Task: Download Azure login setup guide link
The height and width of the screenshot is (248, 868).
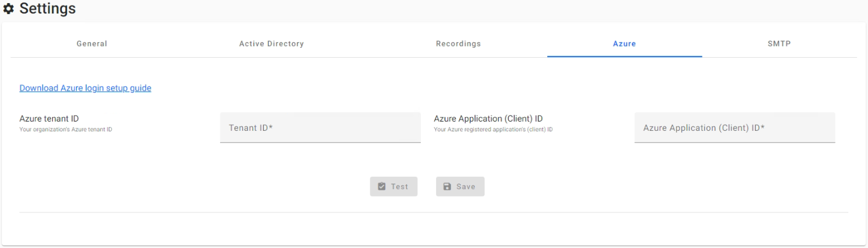Action: click(85, 88)
